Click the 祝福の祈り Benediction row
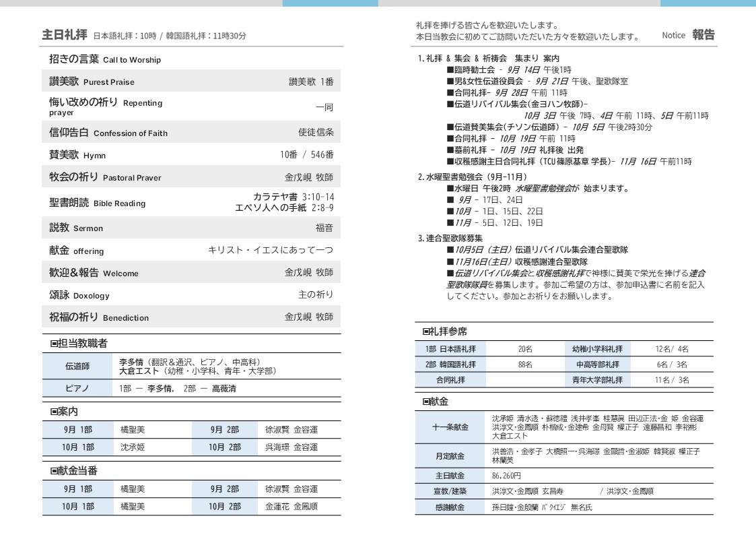Viewport: 756px width, 535px height. 191,317
